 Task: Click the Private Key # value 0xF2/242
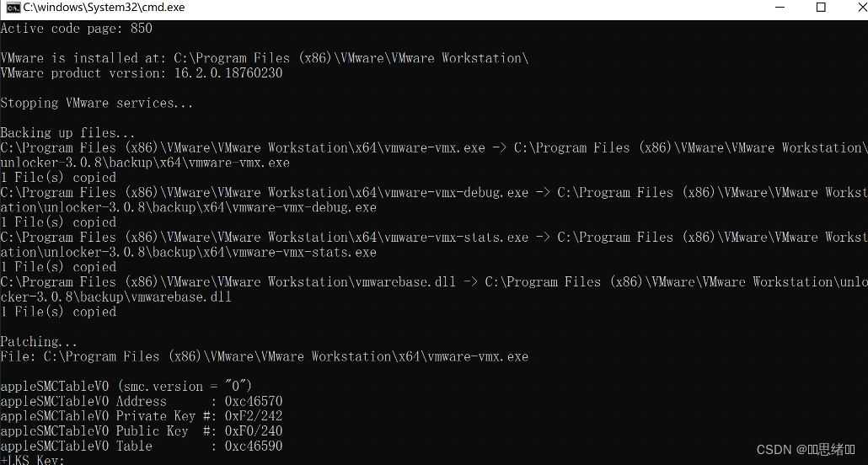(x=253, y=417)
